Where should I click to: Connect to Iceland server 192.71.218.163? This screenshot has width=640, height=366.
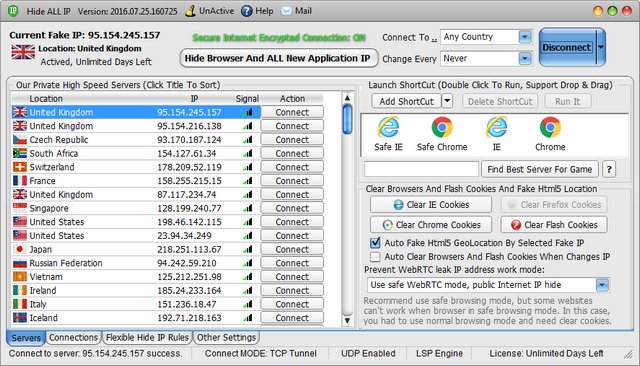tap(292, 318)
